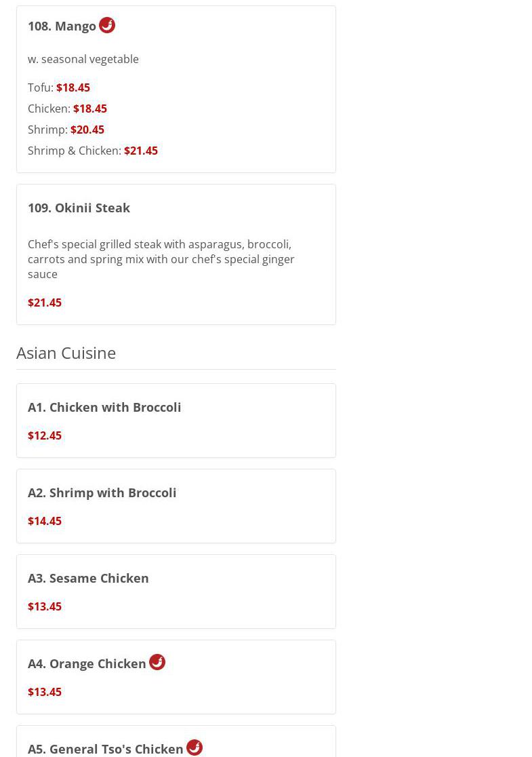Open A4. Orange Chicken

point(87,663)
